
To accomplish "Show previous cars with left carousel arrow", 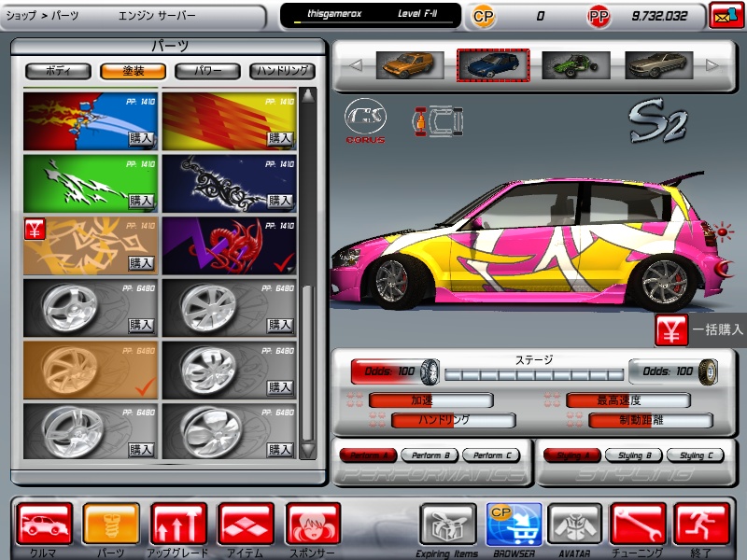I will (x=355, y=65).
